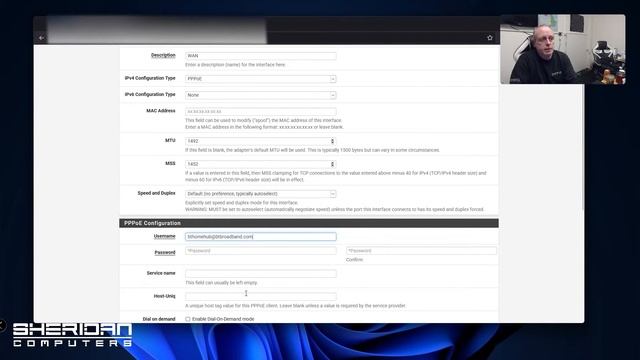This screenshot has height=360, width=640.
Task: Click the Host-Uniq field
Action: pyautogui.click(x=261, y=296)
